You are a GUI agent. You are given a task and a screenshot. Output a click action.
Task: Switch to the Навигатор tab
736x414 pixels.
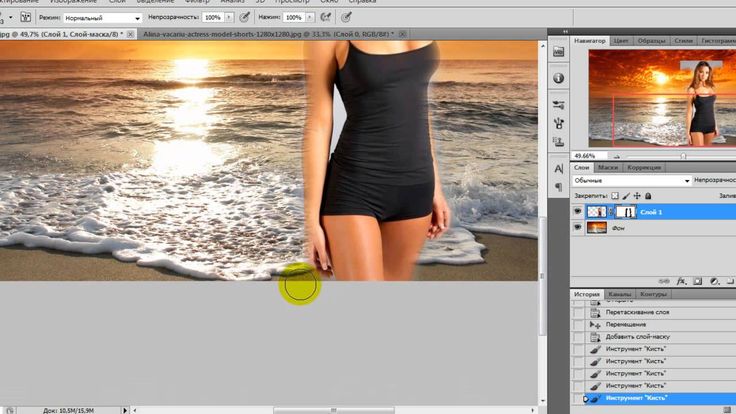tap(590, 41)
